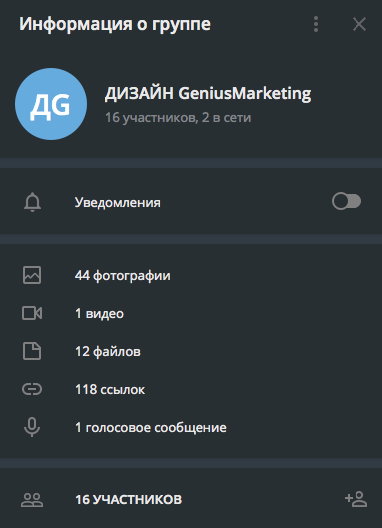
Task: Click the two-people members icon
Action: (32, 500)
